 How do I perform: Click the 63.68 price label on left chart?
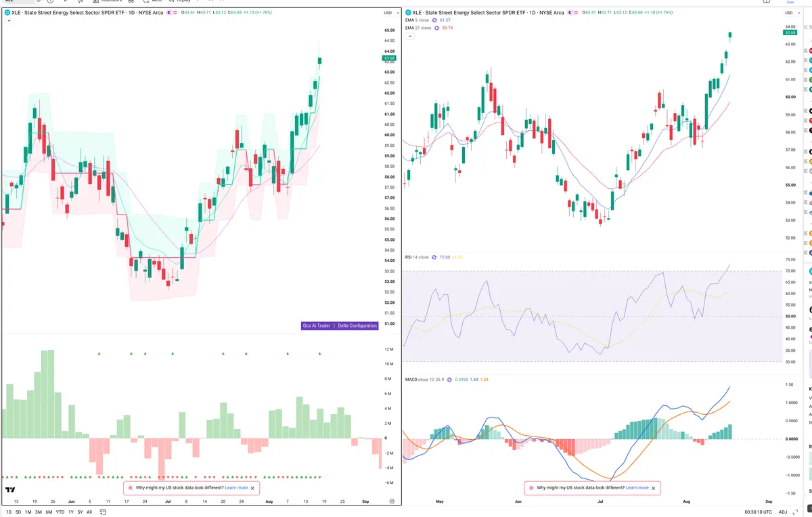389,58
